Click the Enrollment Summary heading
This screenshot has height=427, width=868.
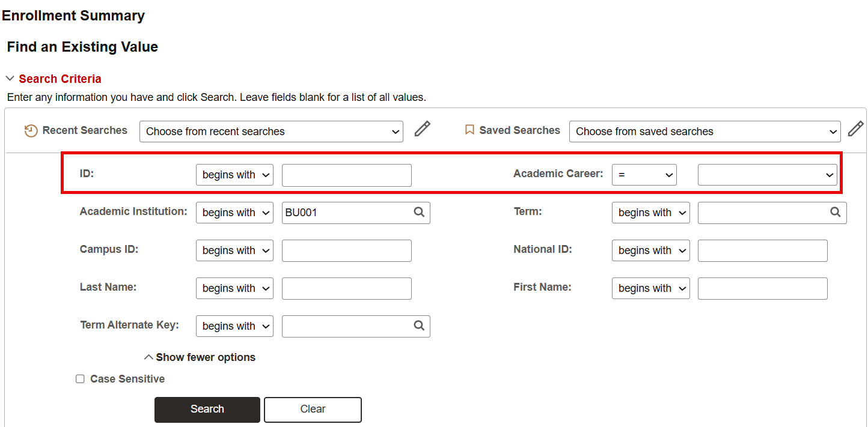(x=73, y=16)
